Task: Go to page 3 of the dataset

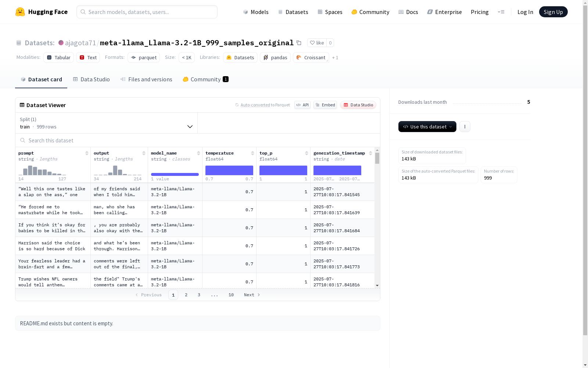Action: click(x=199, y=295)
